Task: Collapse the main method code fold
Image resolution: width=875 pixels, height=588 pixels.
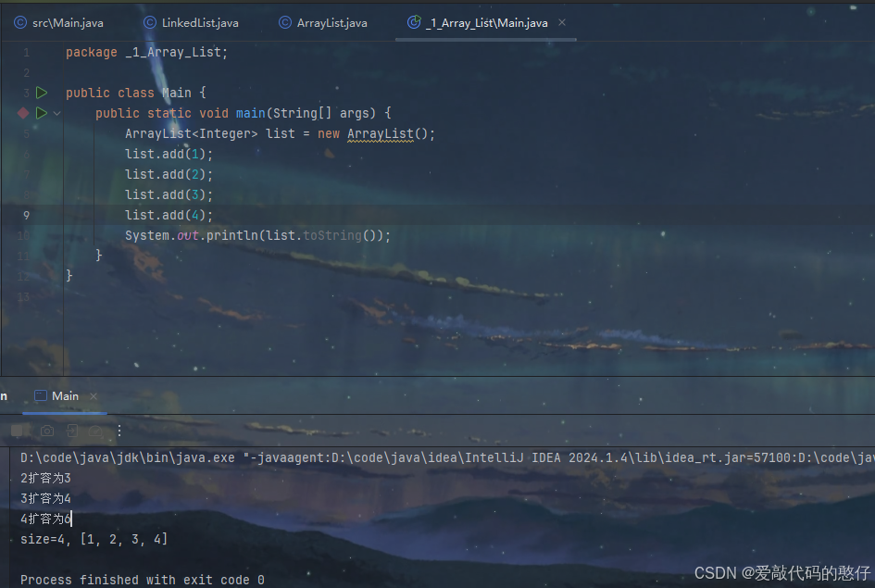Action: (x=56, y=113)
